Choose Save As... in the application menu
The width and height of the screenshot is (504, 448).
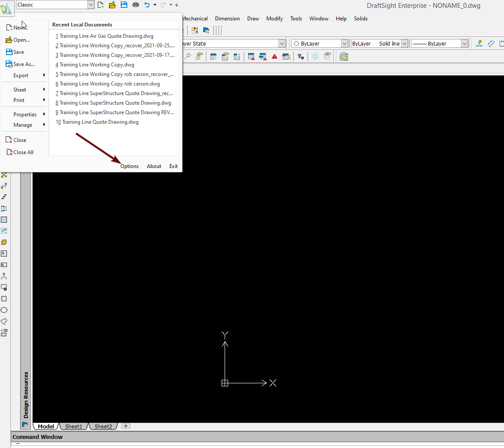[x=20, y=64]
